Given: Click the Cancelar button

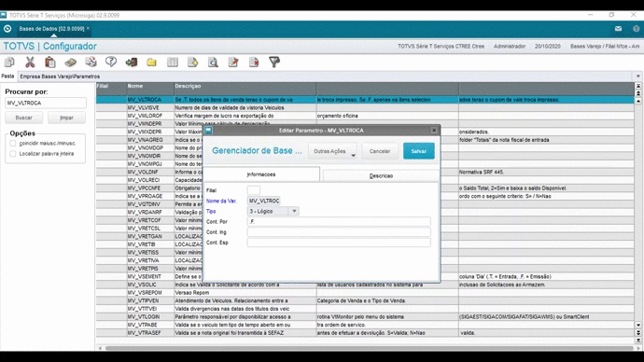Looking at the screenshot, I should pyautogui.click(x=380, y=151).
